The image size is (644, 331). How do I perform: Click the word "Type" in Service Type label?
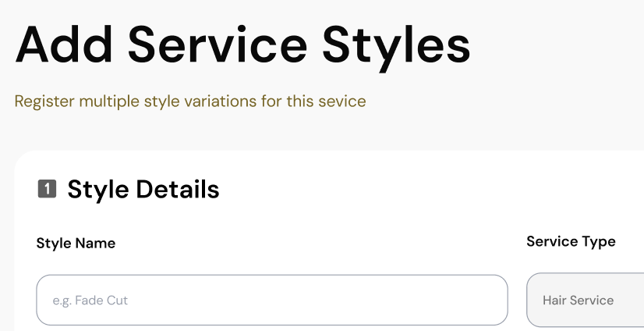599,242
